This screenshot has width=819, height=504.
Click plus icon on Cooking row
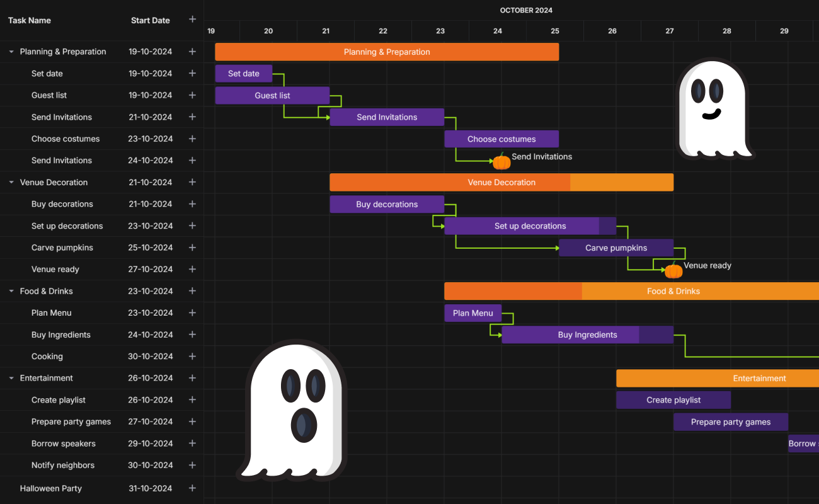(x=192, y=356)
